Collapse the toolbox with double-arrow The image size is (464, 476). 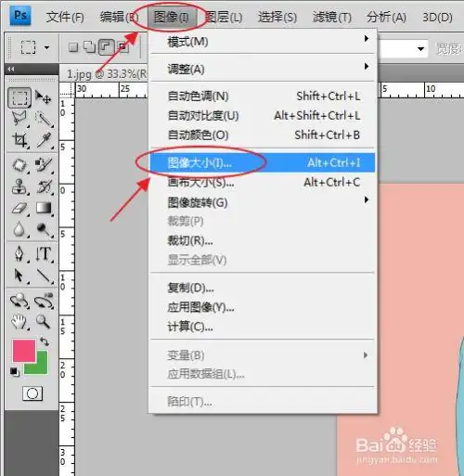coord(11,69)
